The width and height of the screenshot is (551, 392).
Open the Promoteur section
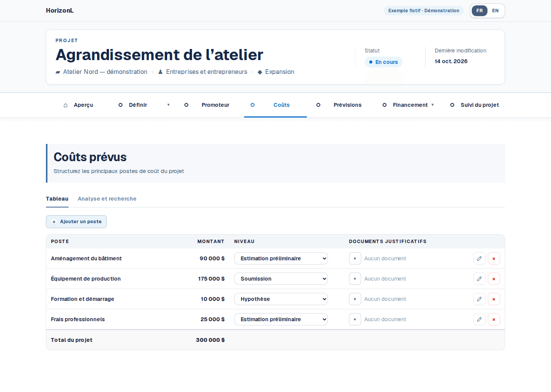[x=215, y=105]
